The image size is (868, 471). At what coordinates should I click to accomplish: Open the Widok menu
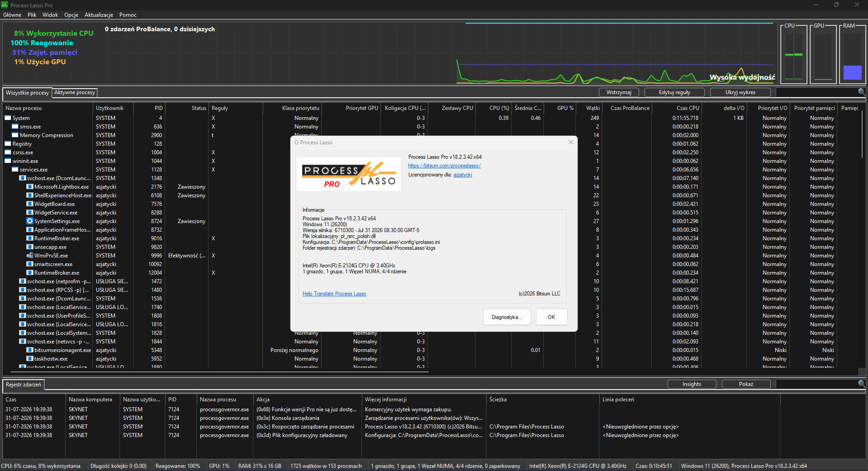tap(50, 15)
